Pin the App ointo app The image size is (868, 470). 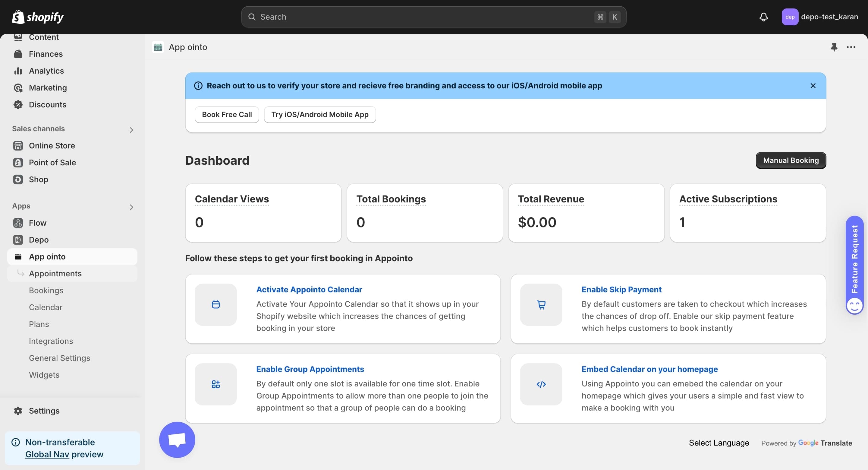coord(834,47)
